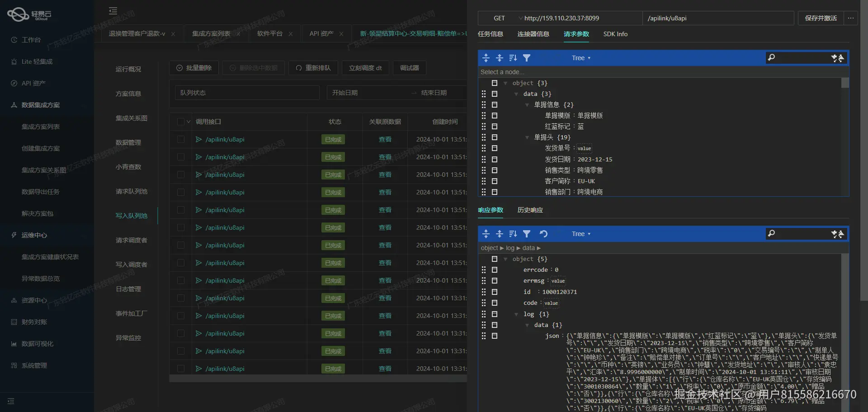Click 查看 on the first completed row
Viewport: 868px width, 412px height.
pyautogui.click(x=385, y=139)
